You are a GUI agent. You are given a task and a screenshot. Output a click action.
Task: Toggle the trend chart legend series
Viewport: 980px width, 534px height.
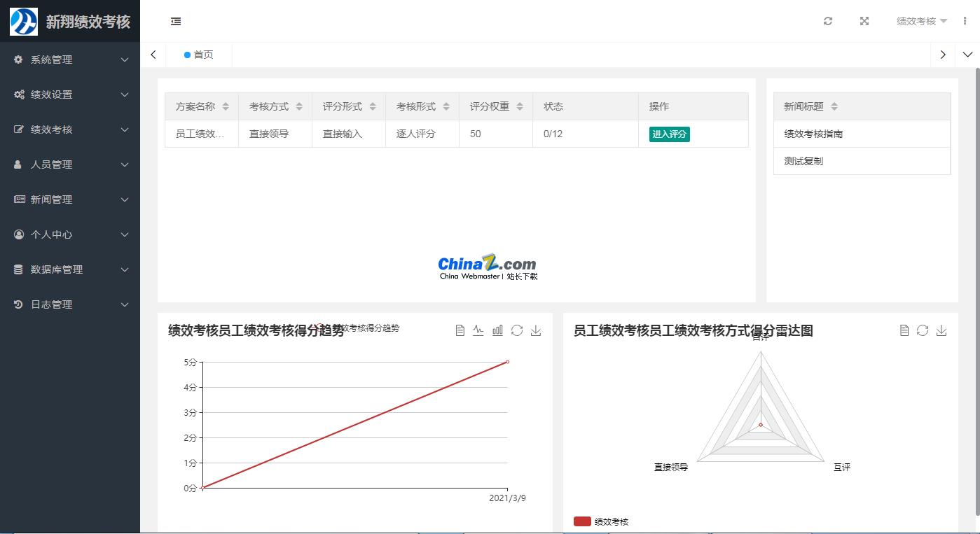pos(357,328)
